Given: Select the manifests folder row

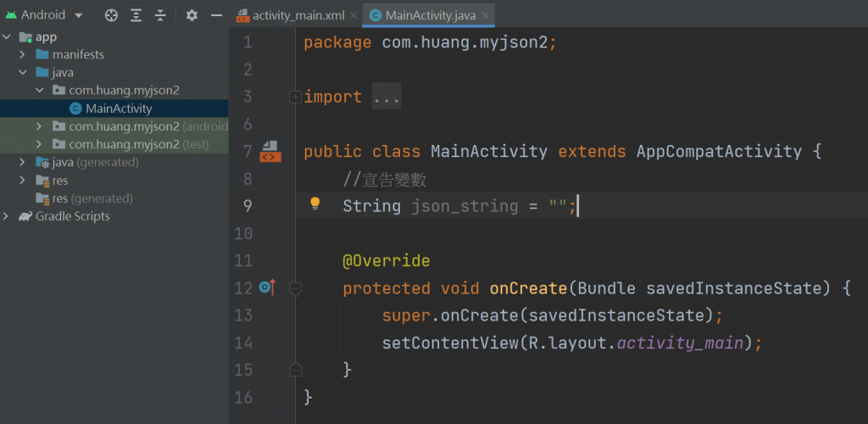Looking at the screenshot, I should [x=114, y=55].
